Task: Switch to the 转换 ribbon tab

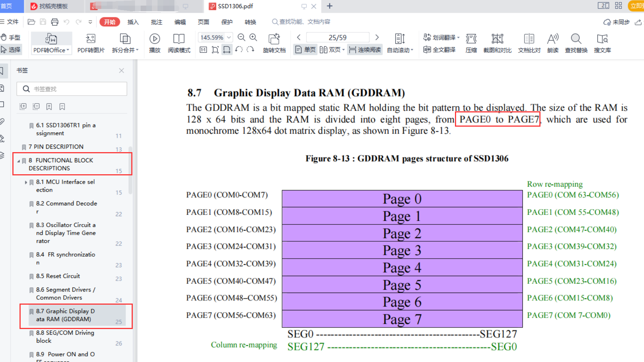Action: coord(250,22)
